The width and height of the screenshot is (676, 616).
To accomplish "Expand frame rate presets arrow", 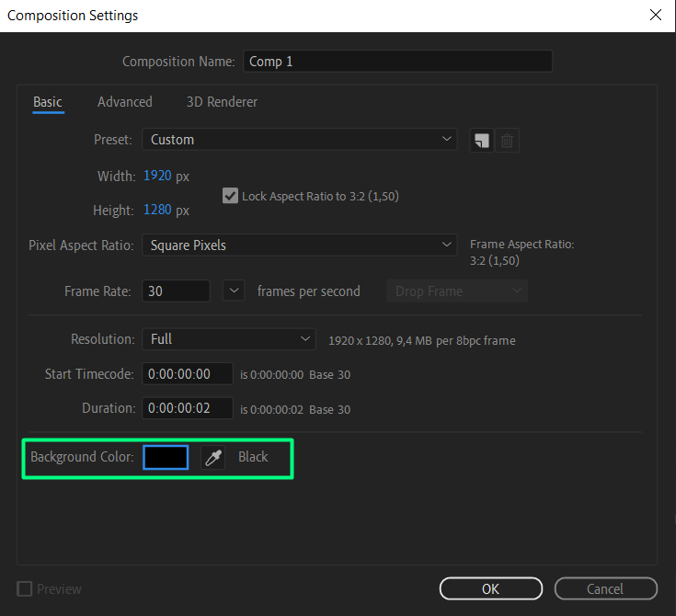I will pyautogui.click(x=235, y=291).
